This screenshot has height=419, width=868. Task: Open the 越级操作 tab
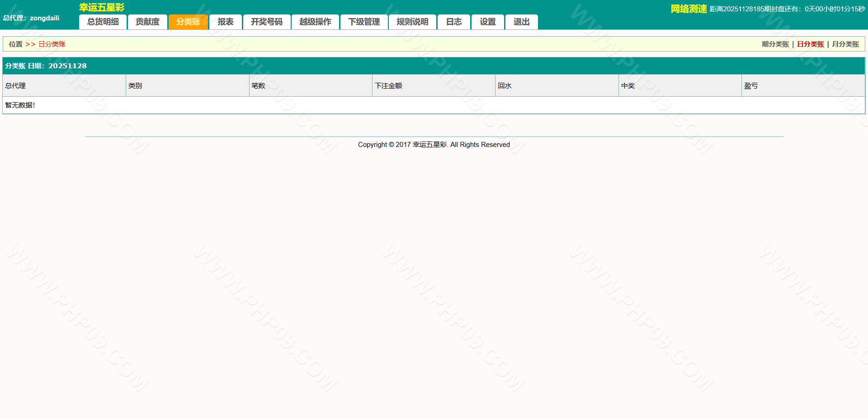point(315,22)
